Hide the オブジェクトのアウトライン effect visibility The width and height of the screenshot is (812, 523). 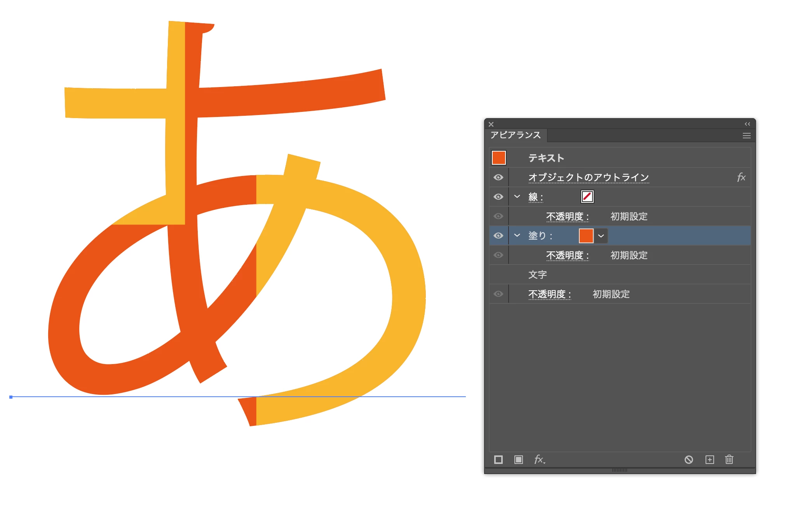[498, 178]
